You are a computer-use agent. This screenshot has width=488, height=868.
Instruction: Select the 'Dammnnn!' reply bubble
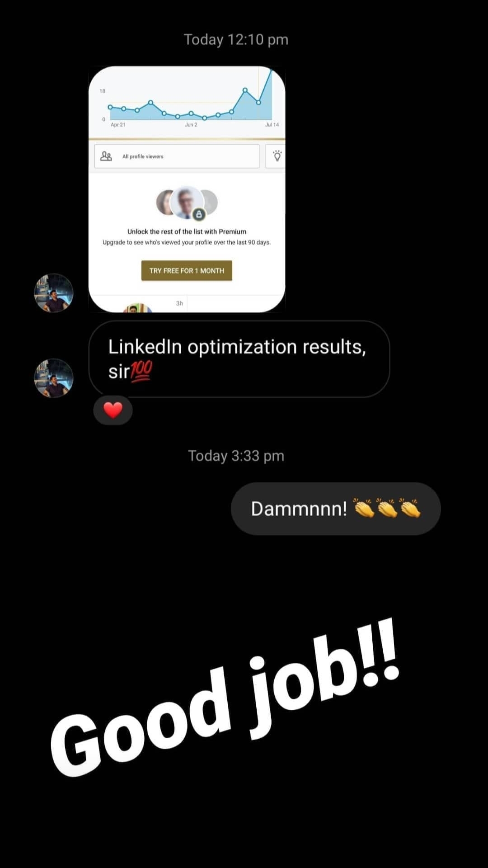pyautogui.click(x=336, y=509)
